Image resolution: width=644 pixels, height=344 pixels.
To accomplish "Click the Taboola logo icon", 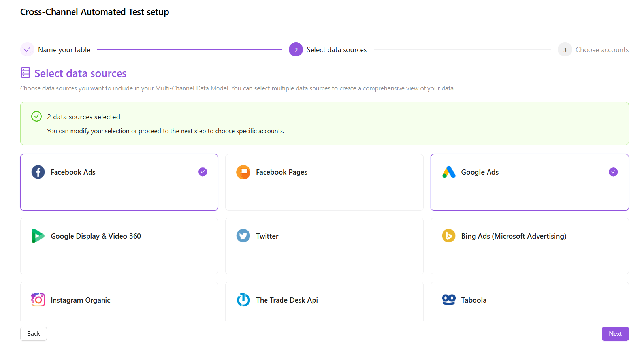I will pyautogui.click(x=448, y=300).
